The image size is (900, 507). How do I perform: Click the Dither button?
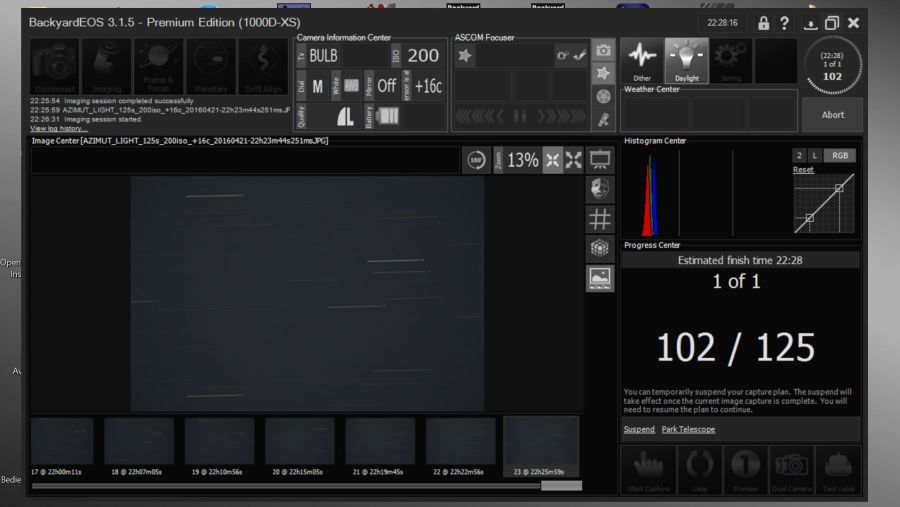(641, 60)
